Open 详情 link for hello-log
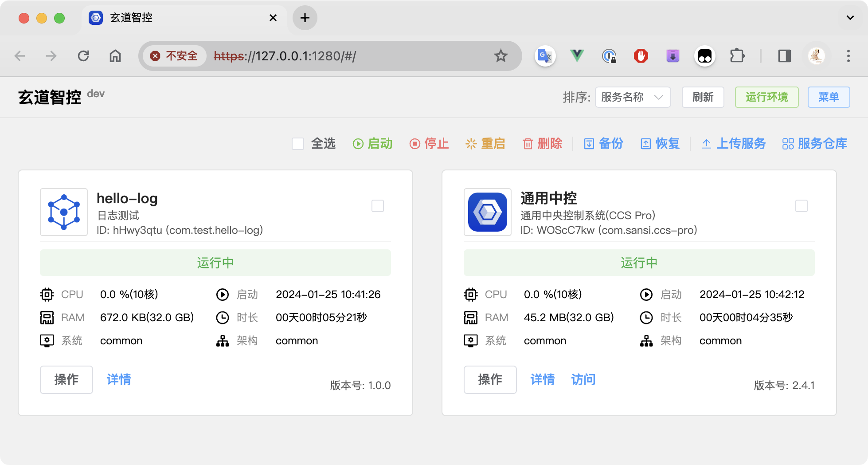Viewport: 868px width, 465px height. click(119, 380)
